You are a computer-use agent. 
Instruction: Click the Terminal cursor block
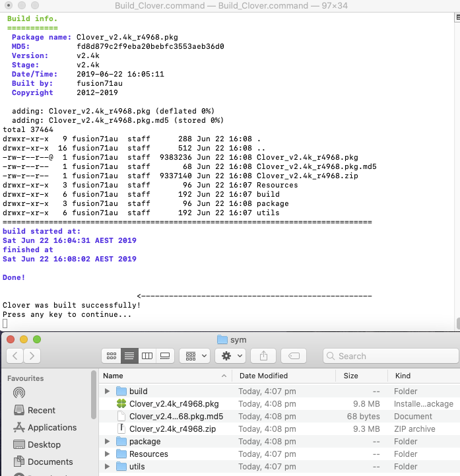pyautogui.click(x=5, y=323)
